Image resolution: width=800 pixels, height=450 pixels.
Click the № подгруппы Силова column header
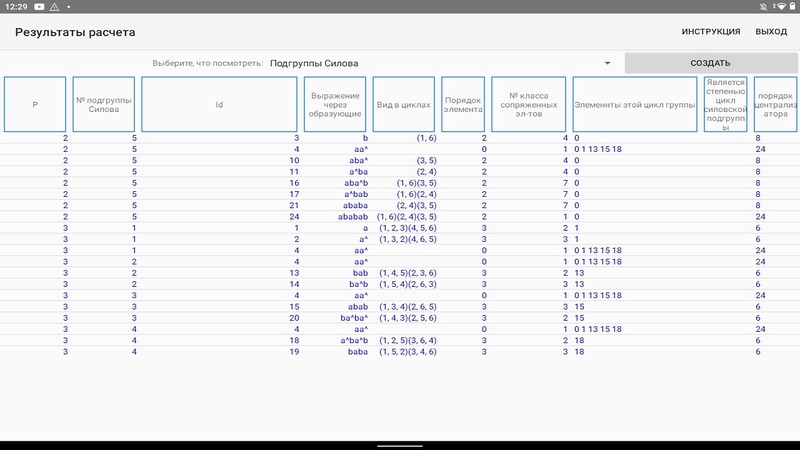click(x=105, y=104)
